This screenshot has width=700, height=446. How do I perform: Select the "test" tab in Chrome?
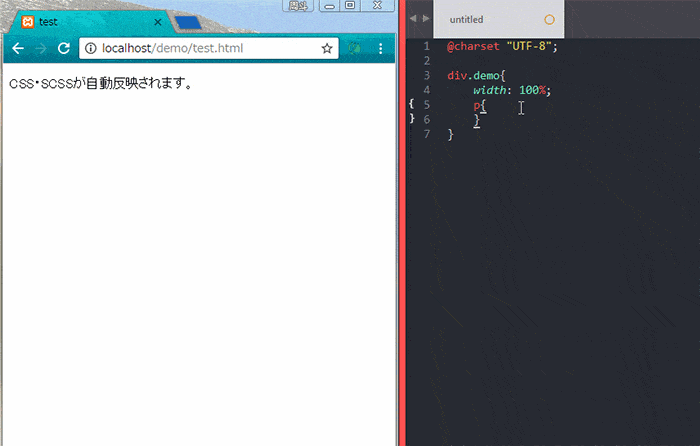92,22
